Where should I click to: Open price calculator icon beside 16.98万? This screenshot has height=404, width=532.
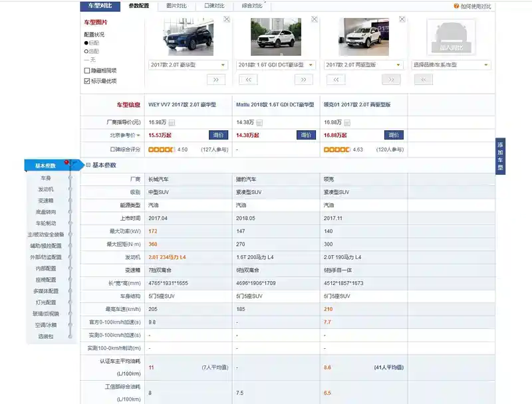click(x=172, y=123)
